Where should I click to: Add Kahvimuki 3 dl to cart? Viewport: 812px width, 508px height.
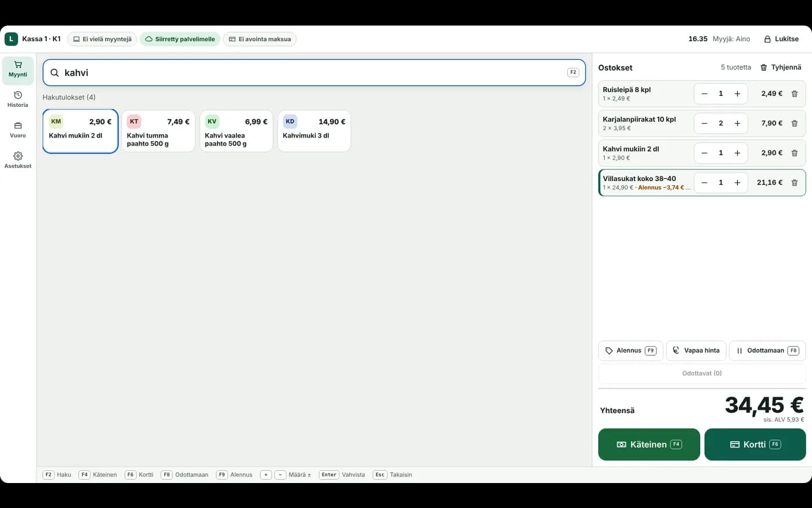point(314,131)
